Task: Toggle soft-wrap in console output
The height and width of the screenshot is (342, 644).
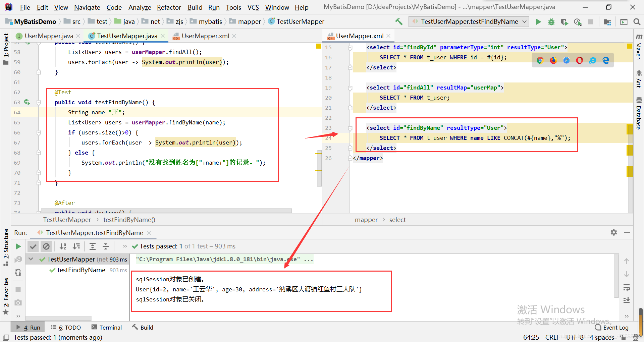Action: coord(627,288)
